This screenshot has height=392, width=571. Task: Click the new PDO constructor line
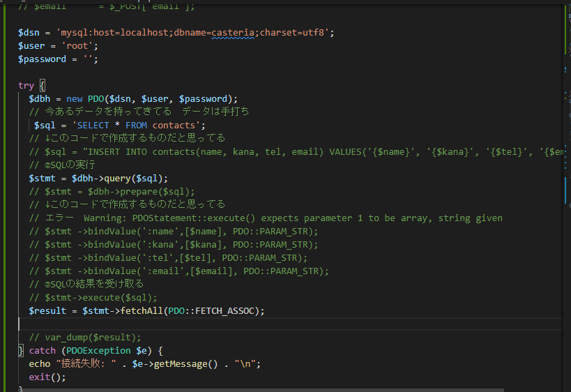[x=133, y=99]
